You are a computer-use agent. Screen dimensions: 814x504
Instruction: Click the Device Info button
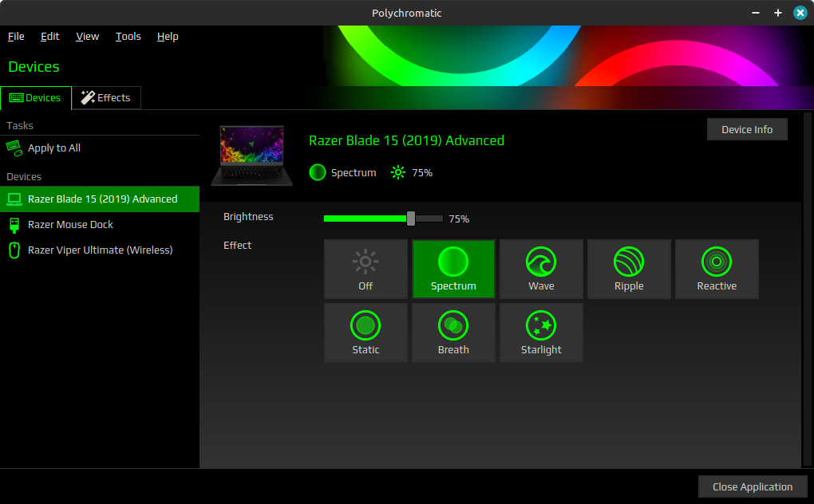pyautogui.click(x=747, y=130)
